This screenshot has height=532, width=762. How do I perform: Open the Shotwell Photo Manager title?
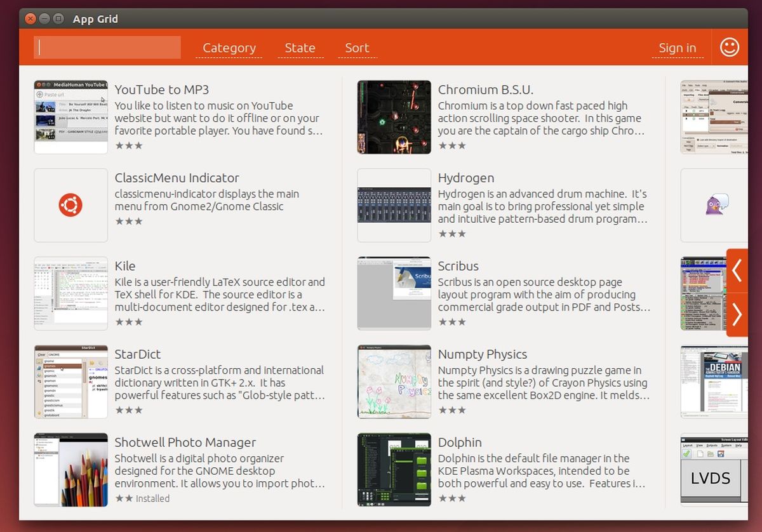[x=185, y=442]
